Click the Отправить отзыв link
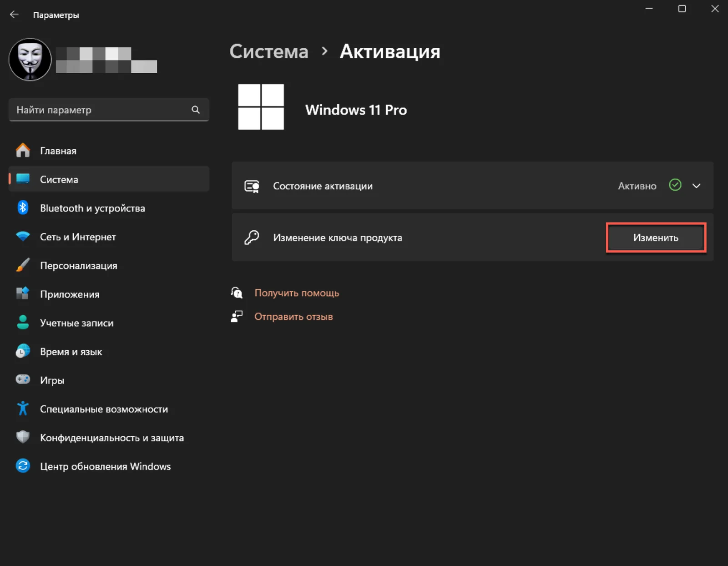Image resolution: width=728 pixels, height=566 pixels. tap(293, 316)
